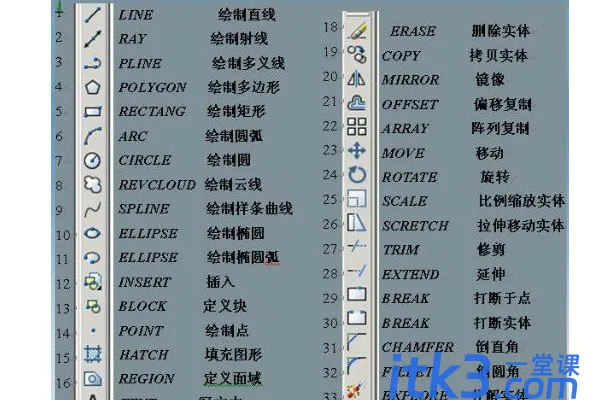Pick the Polygon tool icon
600x400 pixels.
pyautogui.click(x=93, y=88)
